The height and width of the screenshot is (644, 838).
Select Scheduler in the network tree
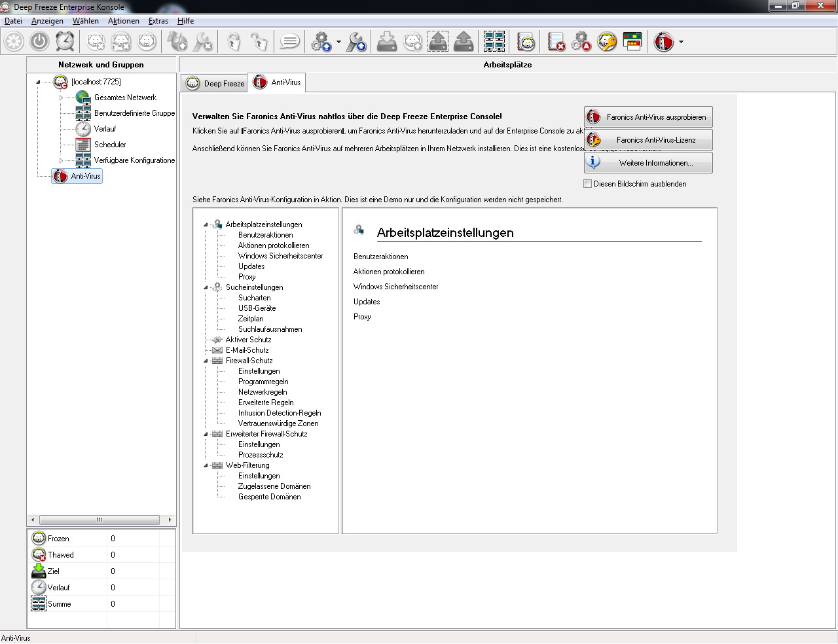click(x=110, y=145)
